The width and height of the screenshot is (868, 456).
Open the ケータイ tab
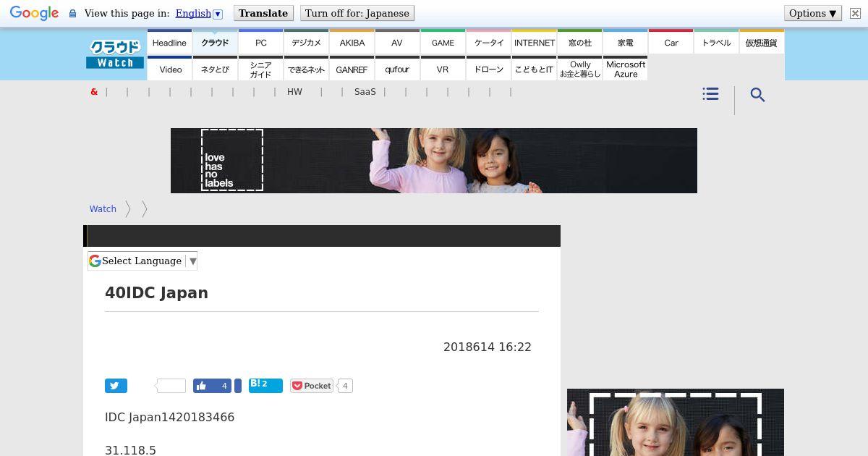[x=488, y=42]
